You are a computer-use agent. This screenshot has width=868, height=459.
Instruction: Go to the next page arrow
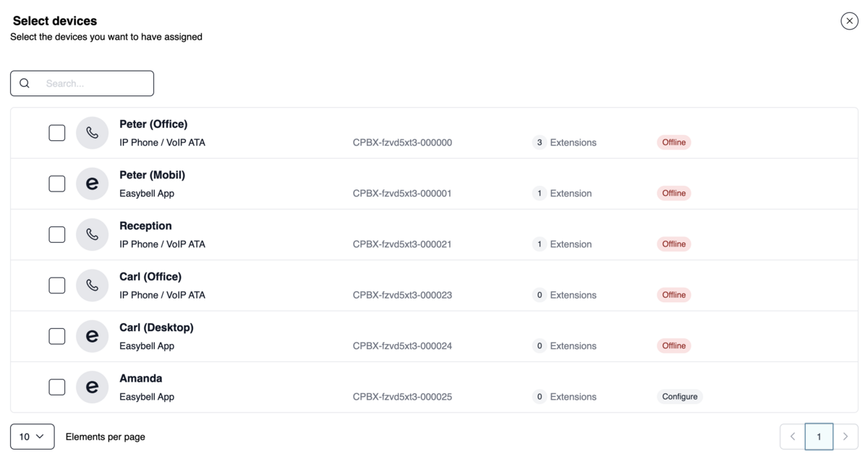pos(846,437)
